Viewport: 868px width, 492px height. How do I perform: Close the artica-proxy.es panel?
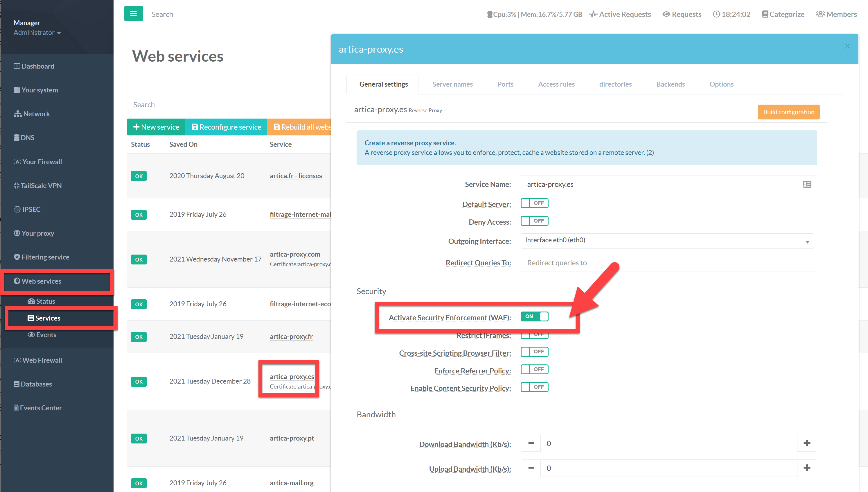tap(847, 46)
